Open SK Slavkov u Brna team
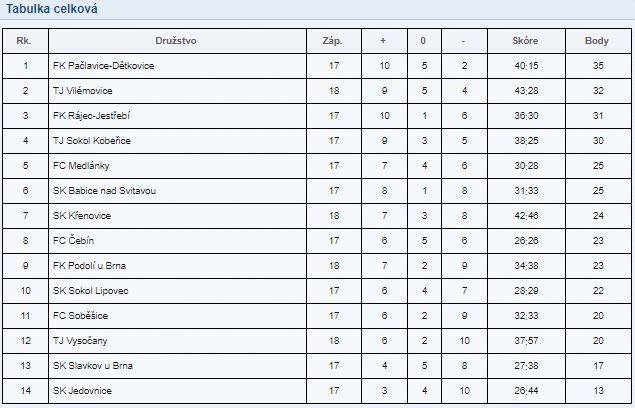The image size is (635, 408). click(x=93, y=366)
